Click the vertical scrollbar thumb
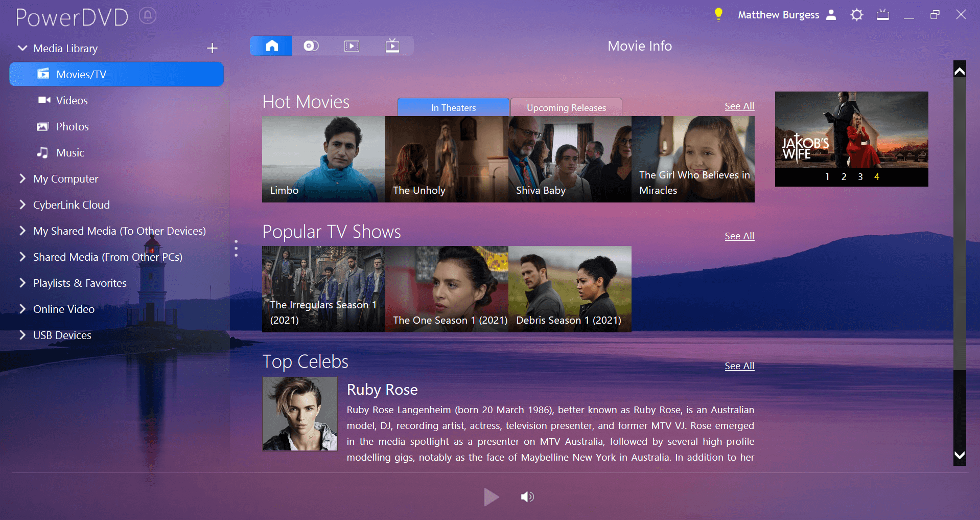The width and height of the screenshot is (980, 520). [x=960, y=224]
